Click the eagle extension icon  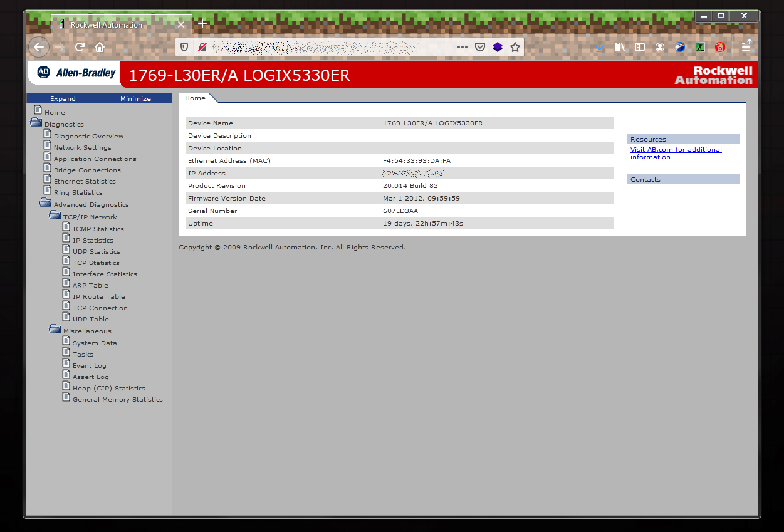click(x=680, y=47)
